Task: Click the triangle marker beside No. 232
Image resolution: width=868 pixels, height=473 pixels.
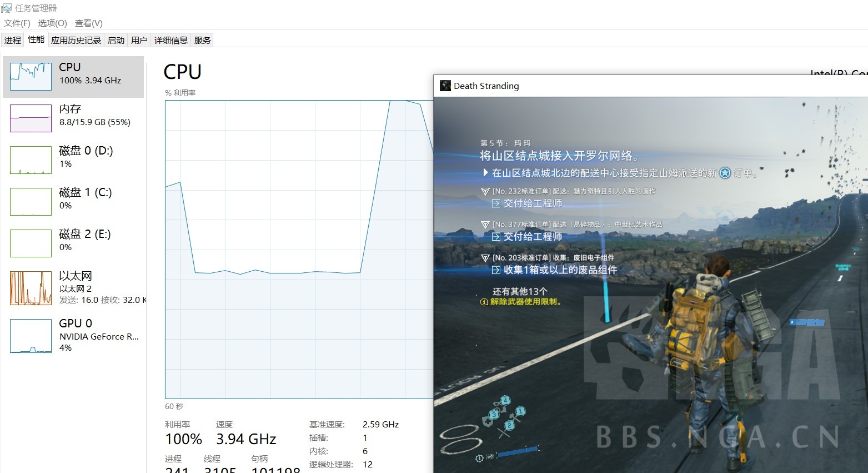Action: pyautogui.click(x=485, y=191)
